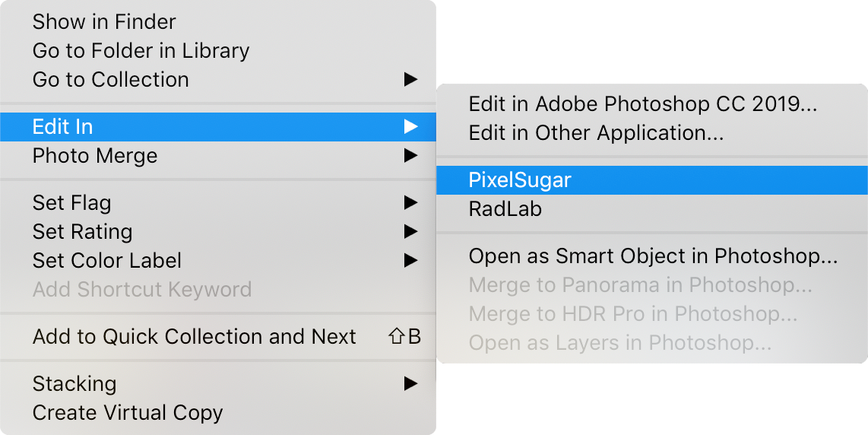The height and width of the screenshot is (435, 868).
Task: Select Open as Layers in Photoshop
Action: coord(619,343)
